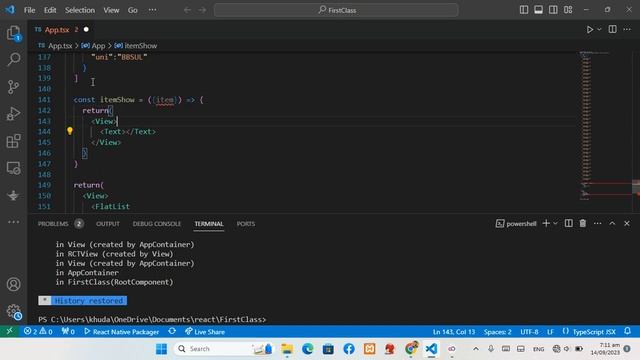Split the editor to the right
Image resolution: width=640 pixels, height=360 pixels.
(612, 29)
